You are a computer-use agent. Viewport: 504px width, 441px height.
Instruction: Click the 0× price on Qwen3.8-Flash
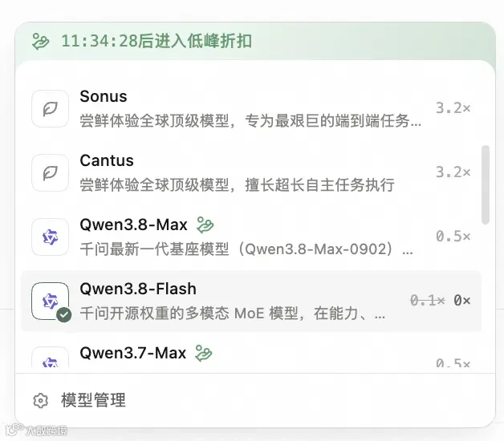(462, 301)
